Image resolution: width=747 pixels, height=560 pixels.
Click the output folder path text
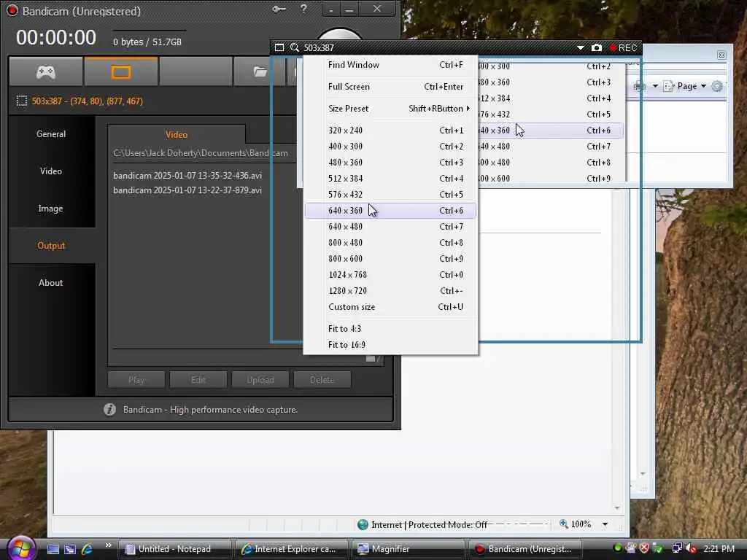(x=201, y=153)
